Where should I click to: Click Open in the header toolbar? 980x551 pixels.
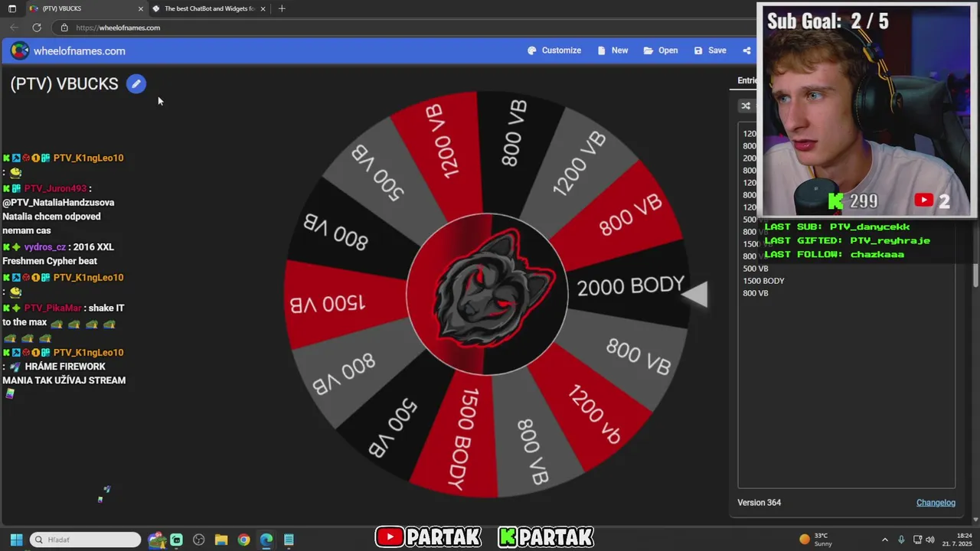(661, 51)
